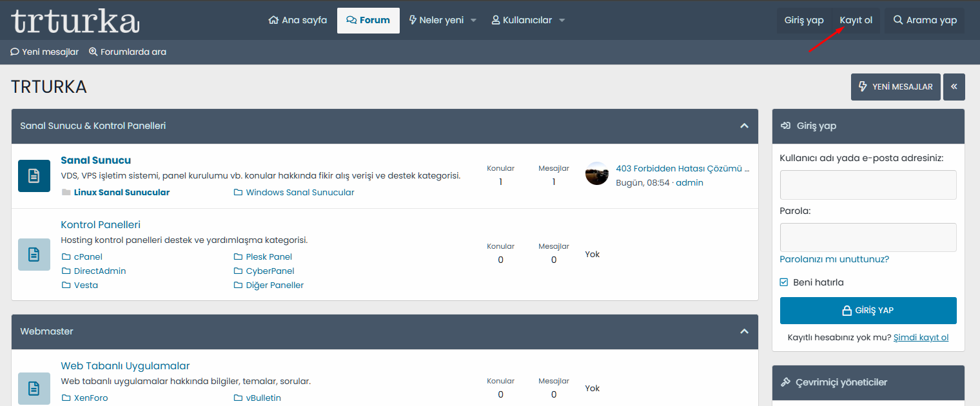Viewport: 980px width, 406px height.
Task: Open search via the Arama yap magnifier icon
Action: (x=897, y=19)
